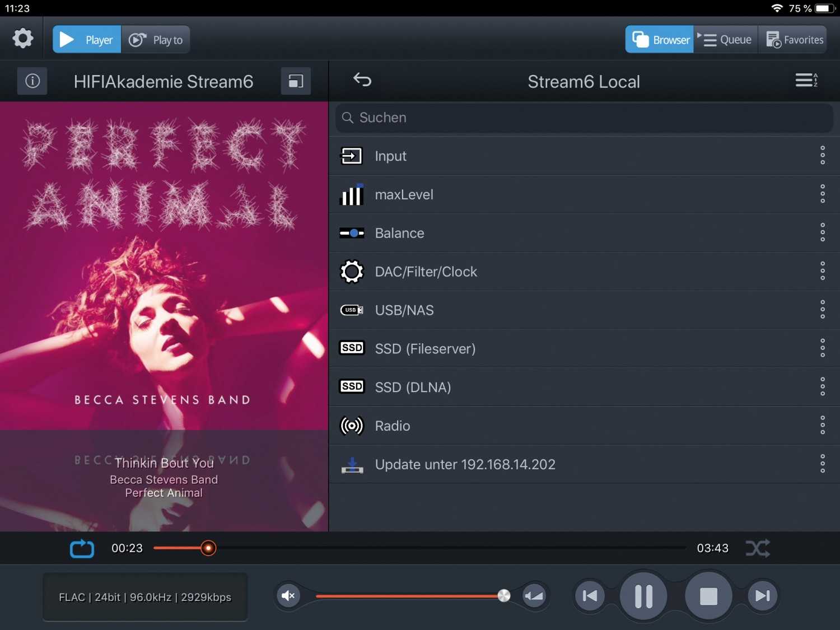Pause playback
This screenshot has width=840, height=630.
[x=643, y=596]
